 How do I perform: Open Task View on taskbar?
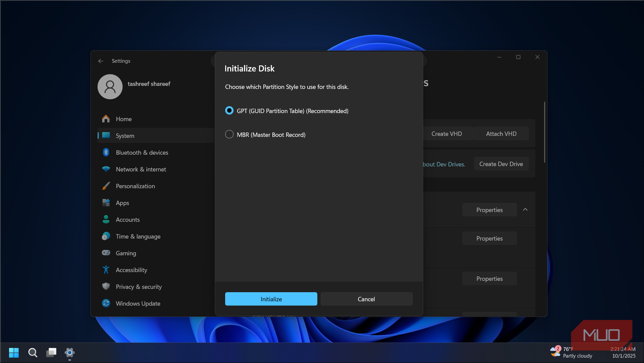51,353
